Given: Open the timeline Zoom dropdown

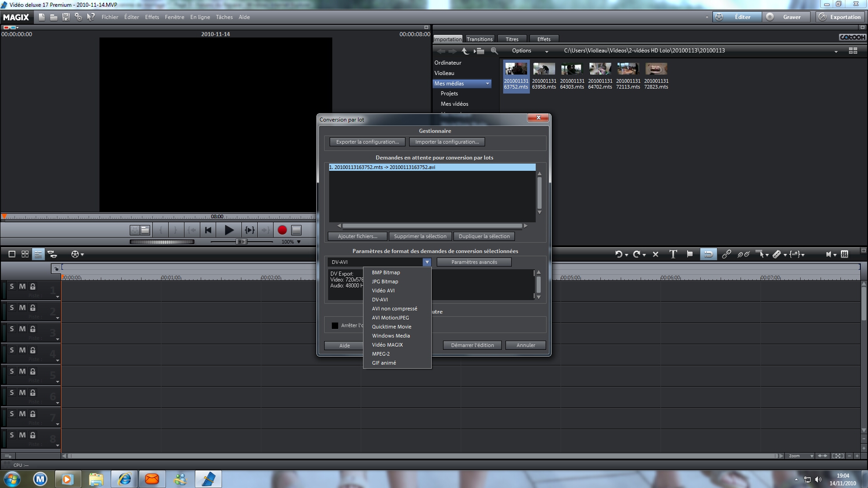Looking at the screenshot, I should click(x=812, y=456).
